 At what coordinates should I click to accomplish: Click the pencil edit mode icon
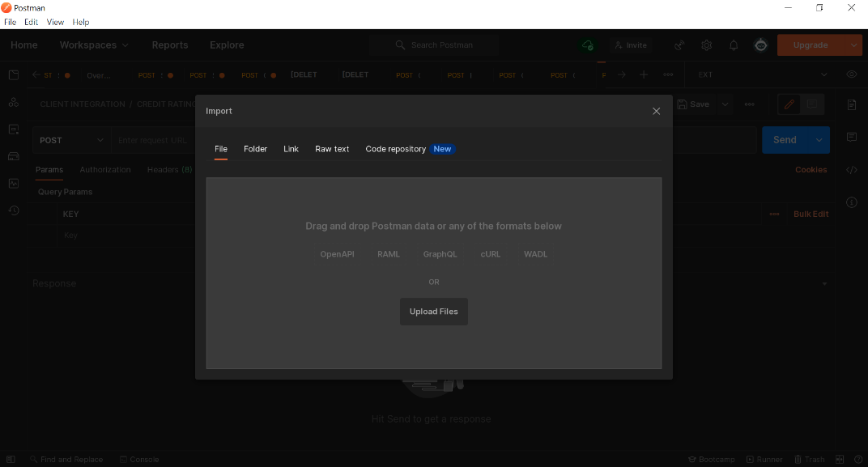tap(789, 104)
